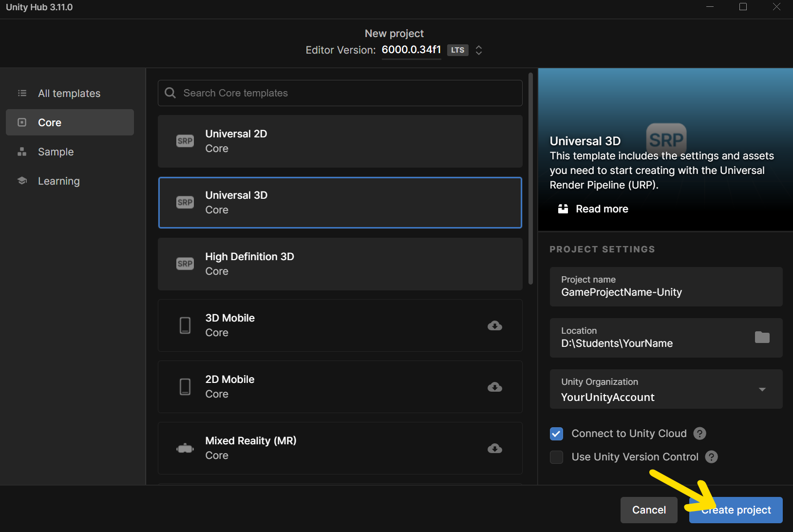Click the SRP icon of Universal 3D

pyautogui.click(x=185, y=203)
